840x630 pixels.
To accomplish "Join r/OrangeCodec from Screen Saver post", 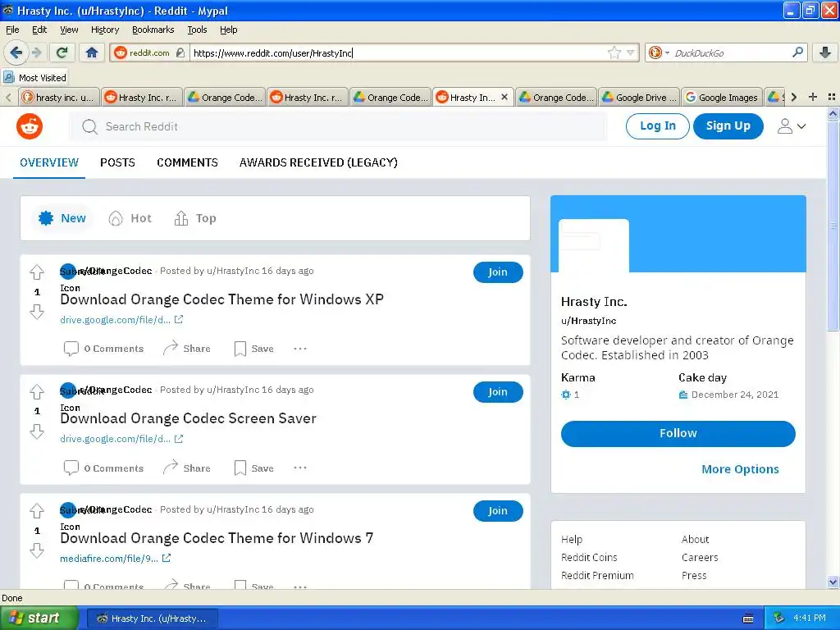I will point(498,392).
